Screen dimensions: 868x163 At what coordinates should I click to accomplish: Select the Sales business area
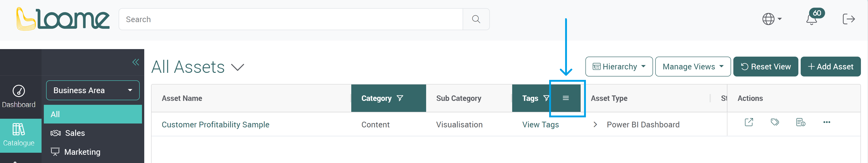(x=93, y=133)
